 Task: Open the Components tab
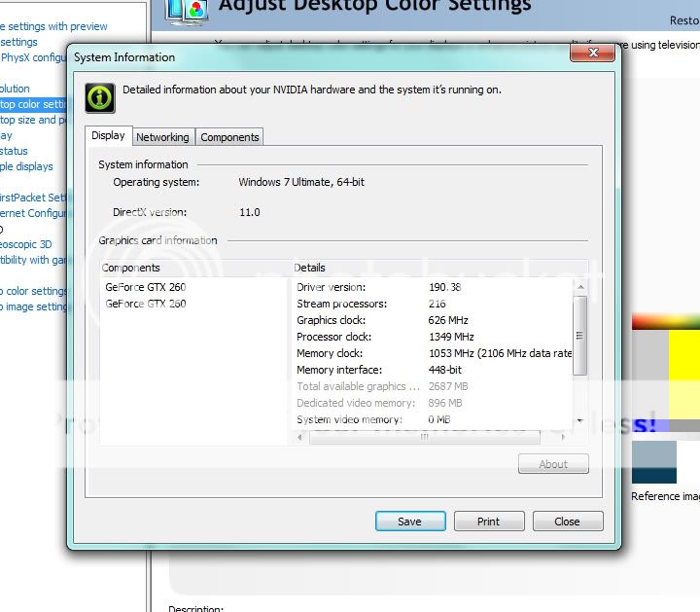pyautogui.click(x=229, y=137)
